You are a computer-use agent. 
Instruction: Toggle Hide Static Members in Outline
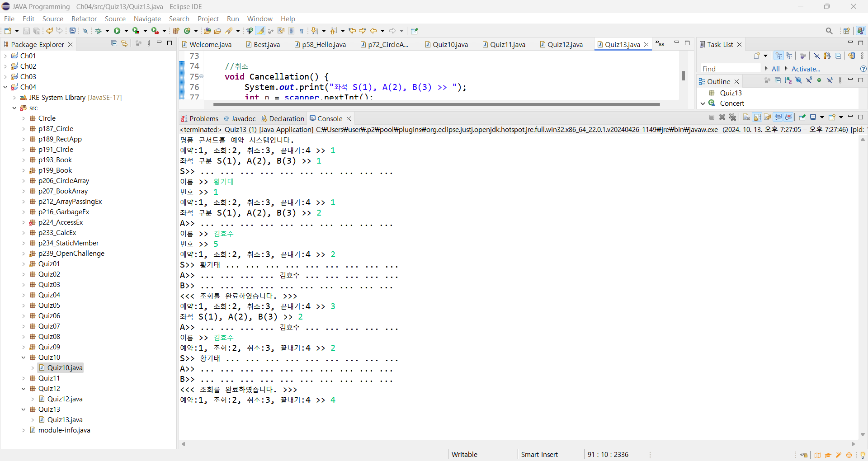[809, 80]
